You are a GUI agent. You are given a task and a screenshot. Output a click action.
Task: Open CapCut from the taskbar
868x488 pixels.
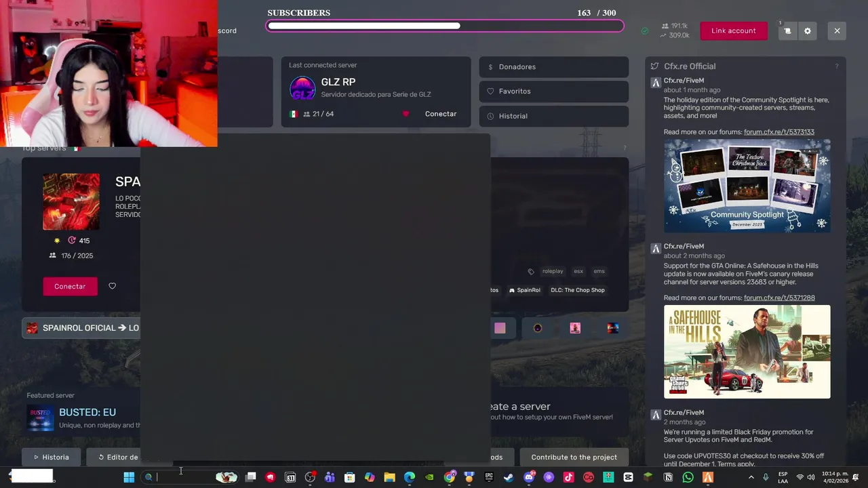(628, 477)
